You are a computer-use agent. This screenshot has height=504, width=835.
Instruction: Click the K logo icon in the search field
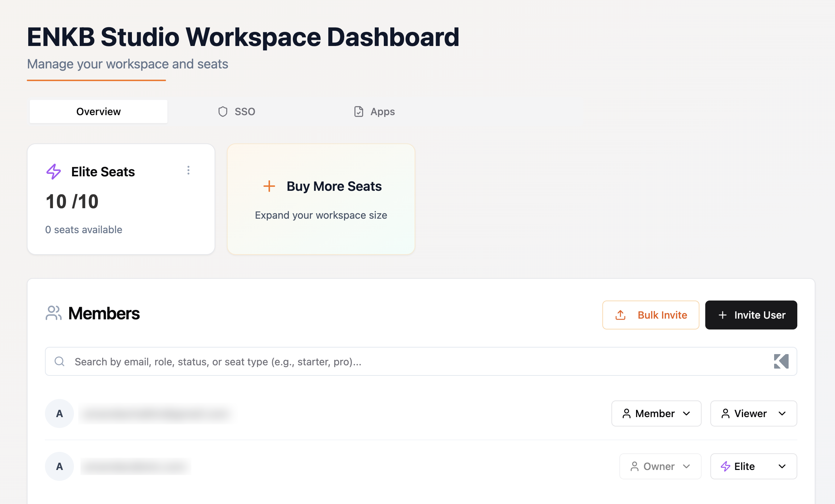pos(781,361)
